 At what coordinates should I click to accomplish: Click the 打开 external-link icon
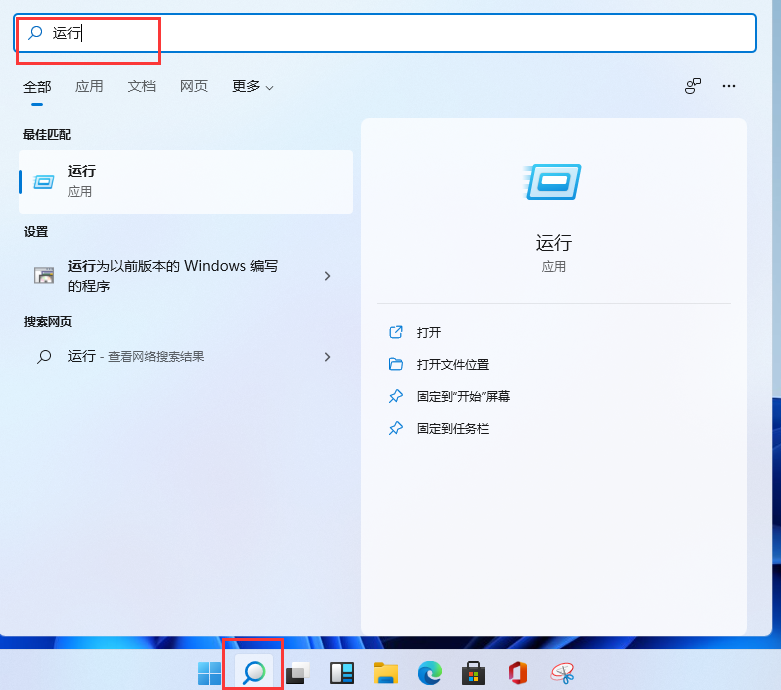click(x=395, y=332)
